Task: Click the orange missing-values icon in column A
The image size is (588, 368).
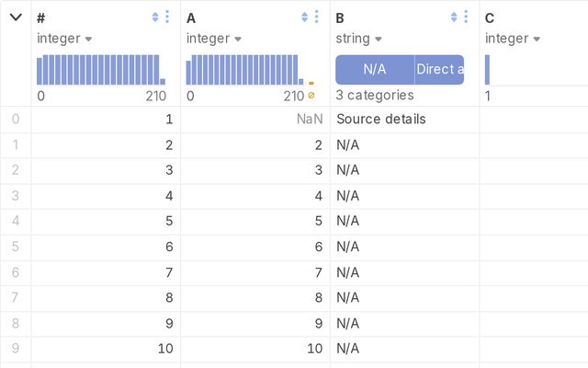Action: click(311, 96)
